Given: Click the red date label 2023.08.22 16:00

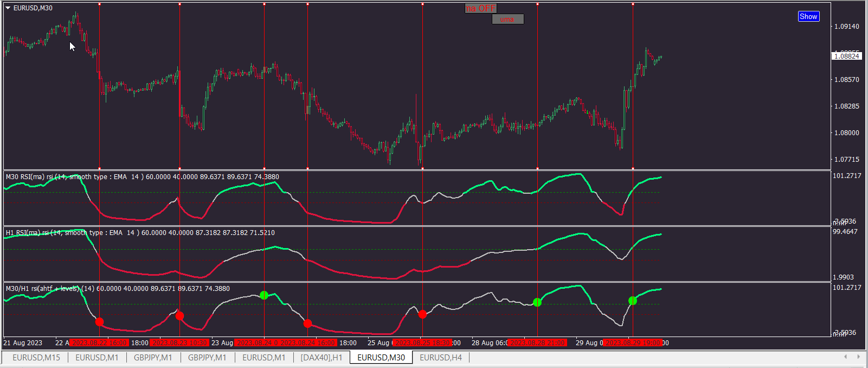Looking at the screenshot, I should 99,342.
